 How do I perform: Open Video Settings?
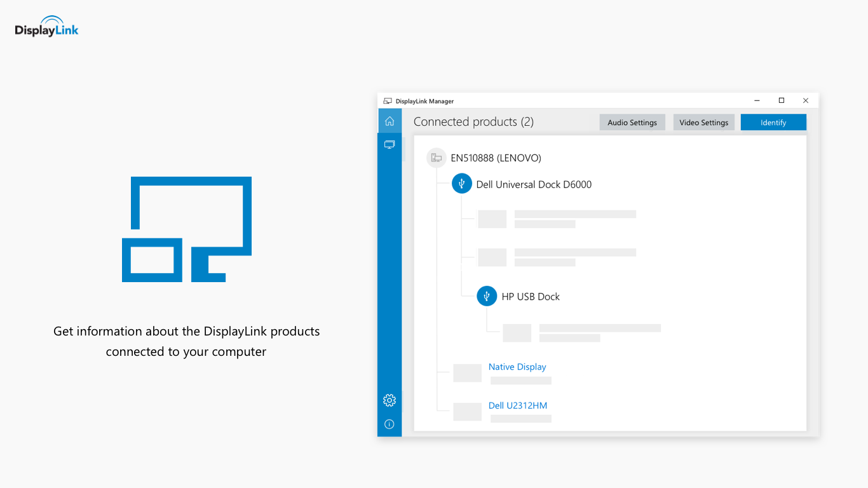coord(703,122)
